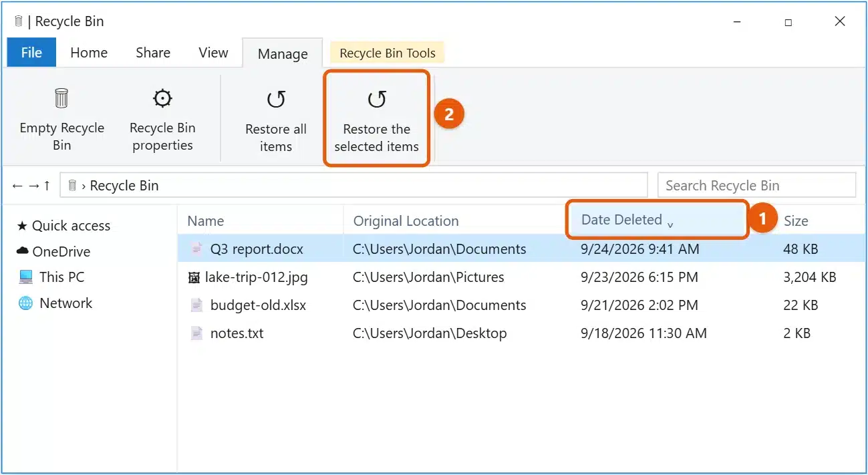Select the lake-trip-012.jpg file name
Screen dimensions: 868x475
coord(257,277)
